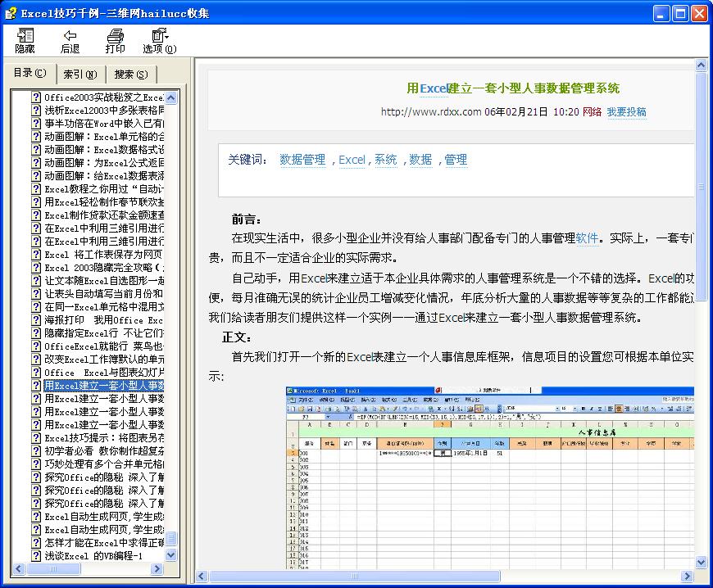Open topic 巧妙处理有多个合并单元格
The width and height of the screenshot is (713, 588).
pyautogui.click(x=104, y=464)
